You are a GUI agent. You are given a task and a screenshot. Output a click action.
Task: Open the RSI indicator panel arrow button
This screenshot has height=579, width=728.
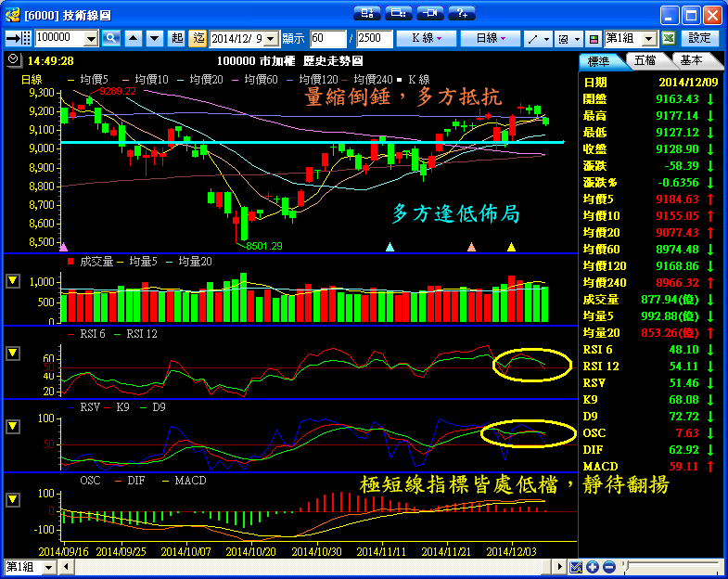[x=13, y=354]
